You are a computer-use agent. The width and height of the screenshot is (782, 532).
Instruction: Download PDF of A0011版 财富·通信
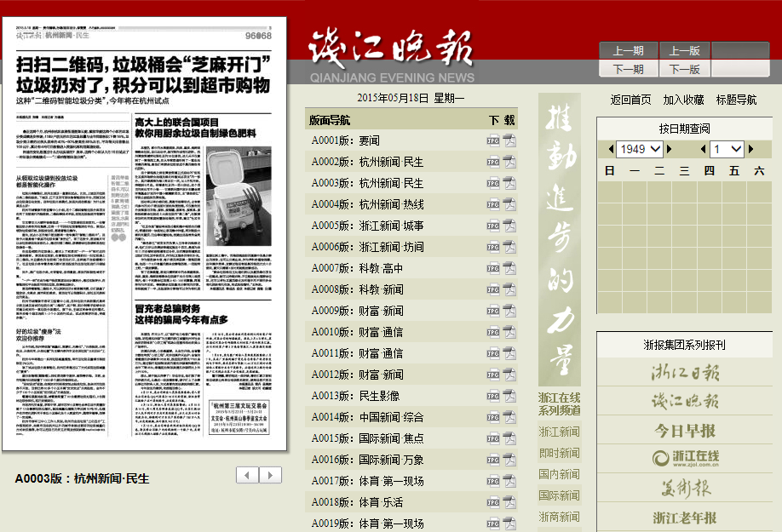pyautogui.click(x=509, y=353)
